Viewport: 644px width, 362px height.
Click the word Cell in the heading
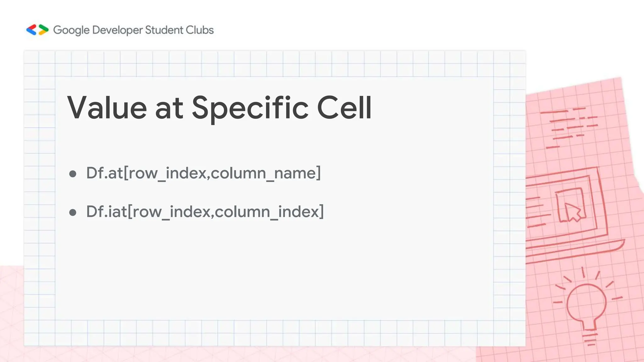[x=344, y=108]
